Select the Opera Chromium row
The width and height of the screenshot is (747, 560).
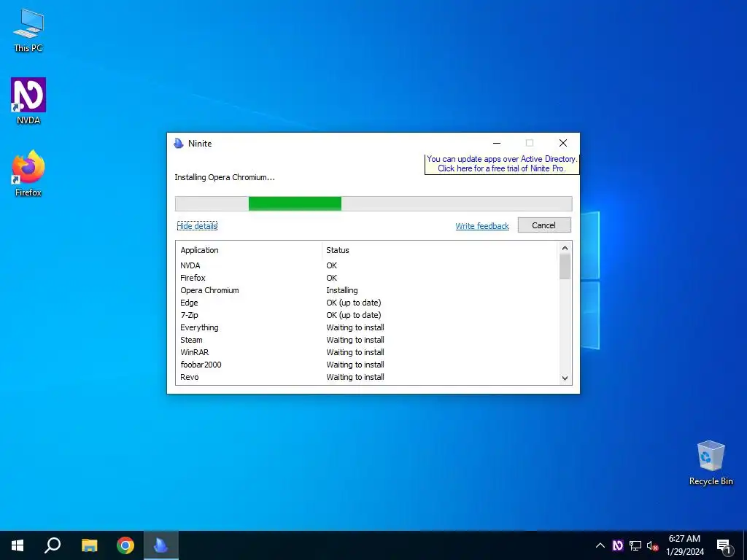click(x=367, y=290)
